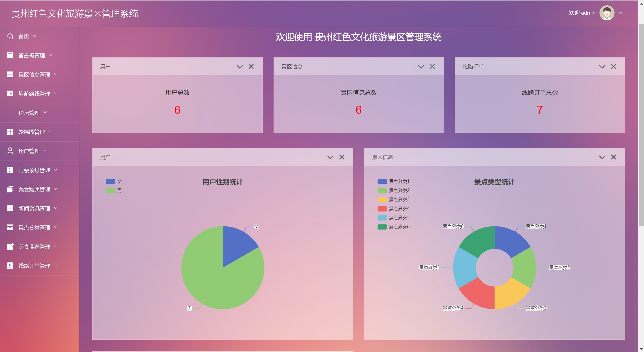
Task: Click the 留言板管理 message board icon
Action: 10,55
